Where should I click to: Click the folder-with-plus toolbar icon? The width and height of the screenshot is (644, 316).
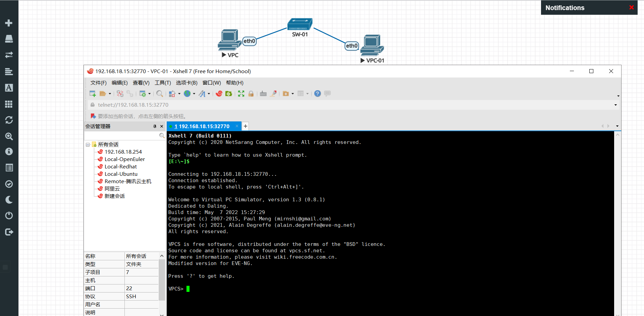286,94
